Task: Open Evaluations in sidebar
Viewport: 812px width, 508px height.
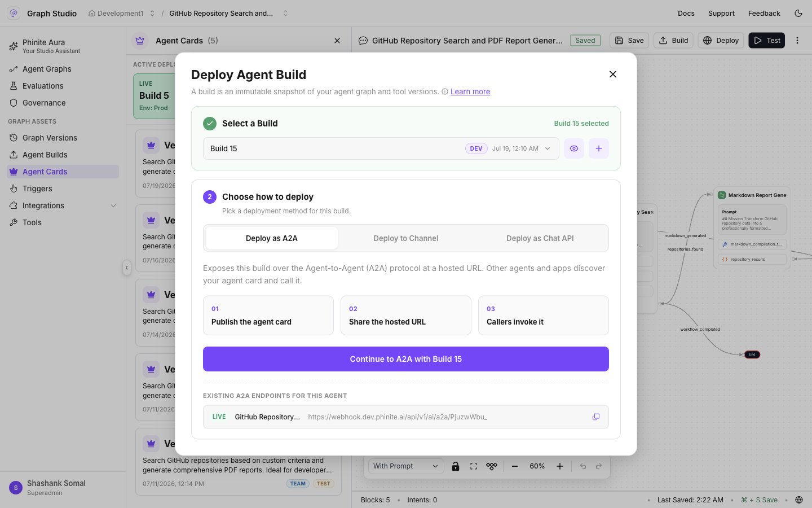Action: (x=63, y=86)
